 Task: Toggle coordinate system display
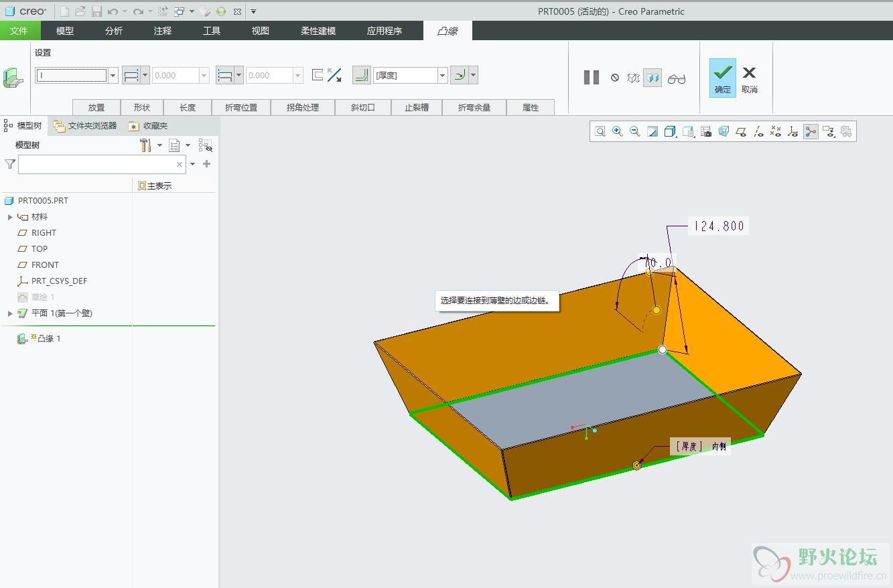(793, 132)
